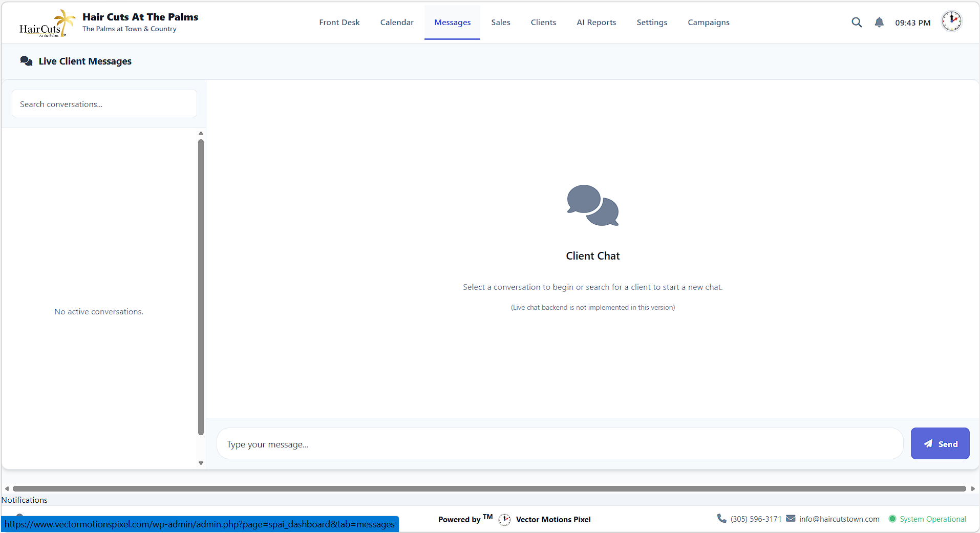Open the info@haircutstown.com email link
Image resolution: width=980 pixels, height=533 pixels.
(839, 519)
